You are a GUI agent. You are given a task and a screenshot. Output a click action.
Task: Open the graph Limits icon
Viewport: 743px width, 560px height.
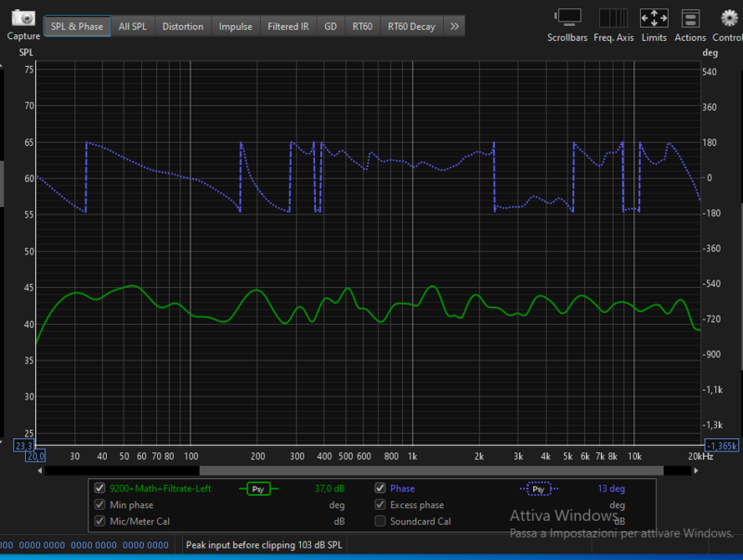tap(654, 18)
